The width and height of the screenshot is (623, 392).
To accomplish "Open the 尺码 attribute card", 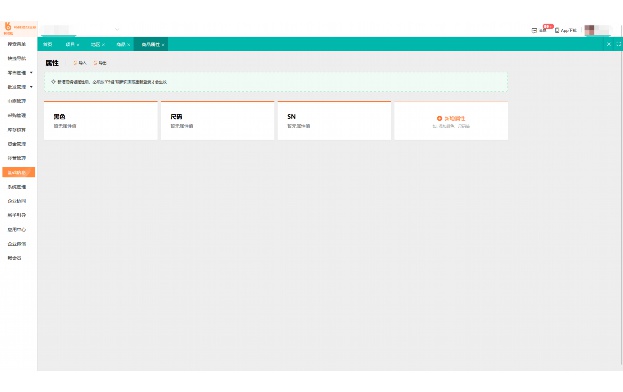I will (217, 120).
